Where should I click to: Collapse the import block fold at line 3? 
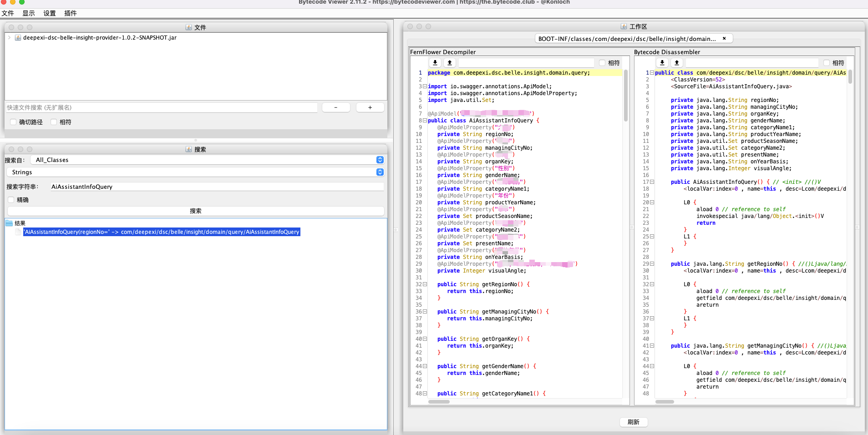click(425, 86)
